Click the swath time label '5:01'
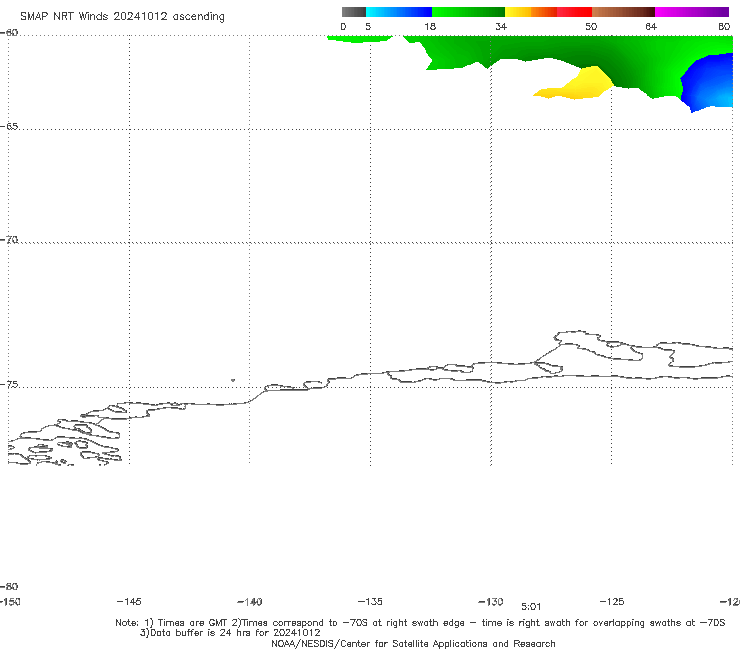The height and width of the screenshot is (650, 740). 531,607
